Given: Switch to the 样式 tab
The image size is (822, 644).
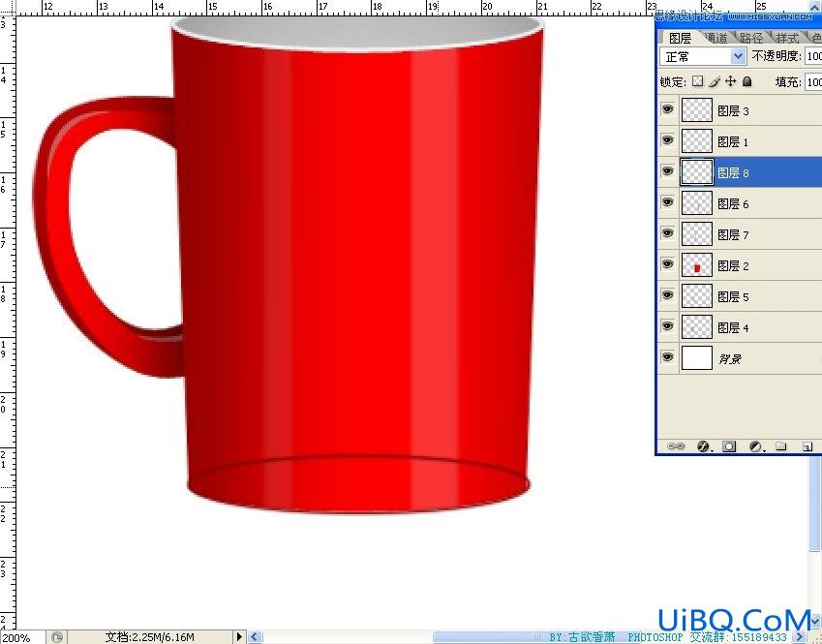Looking at the screenshot, I should 786,38.
